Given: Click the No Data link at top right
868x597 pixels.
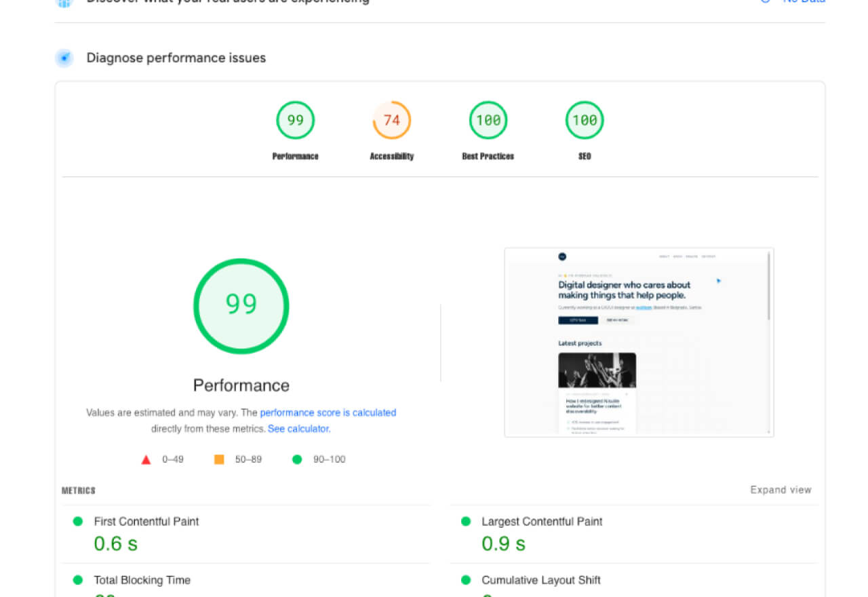Looking at the screenshot, I should 804,1.
